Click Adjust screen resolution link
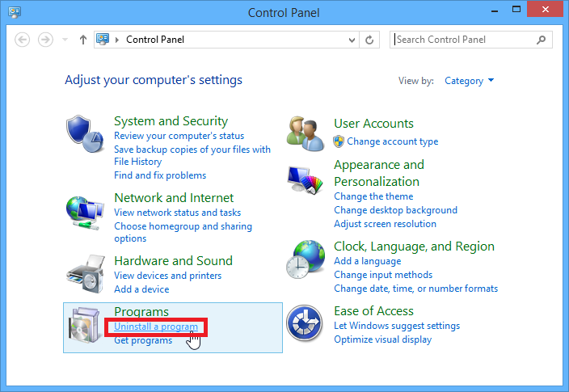Image resolution: width=569 pixels, height=392 pixels. point(385,224)
